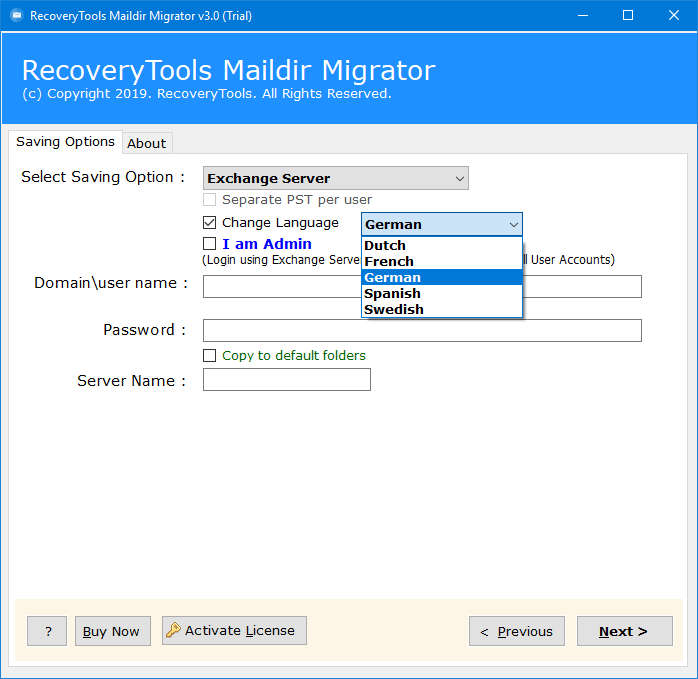Click the app icon in the title bar
Viewport: 698px width, 679px height.
click(17, 16)
